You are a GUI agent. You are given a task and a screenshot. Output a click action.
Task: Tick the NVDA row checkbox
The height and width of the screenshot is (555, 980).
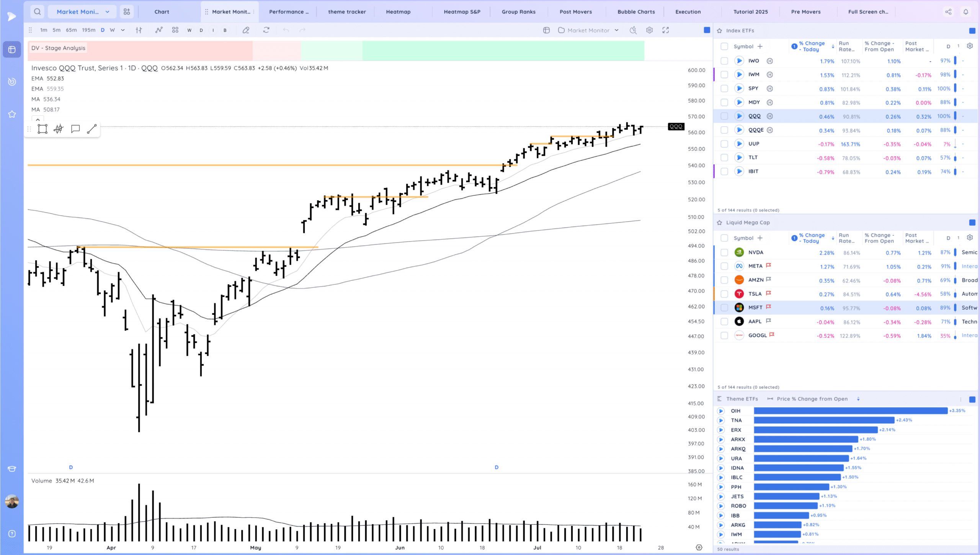tap(724, 252)
